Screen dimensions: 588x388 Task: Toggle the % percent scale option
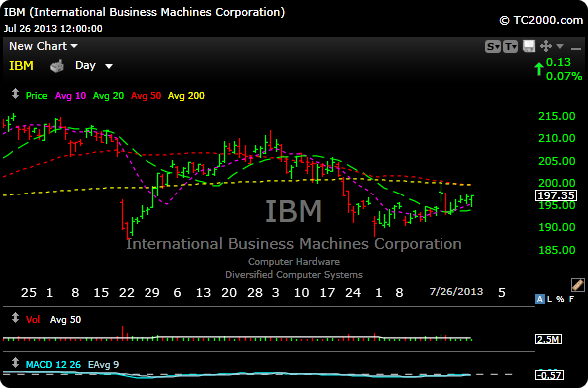(x=560, y=299)
